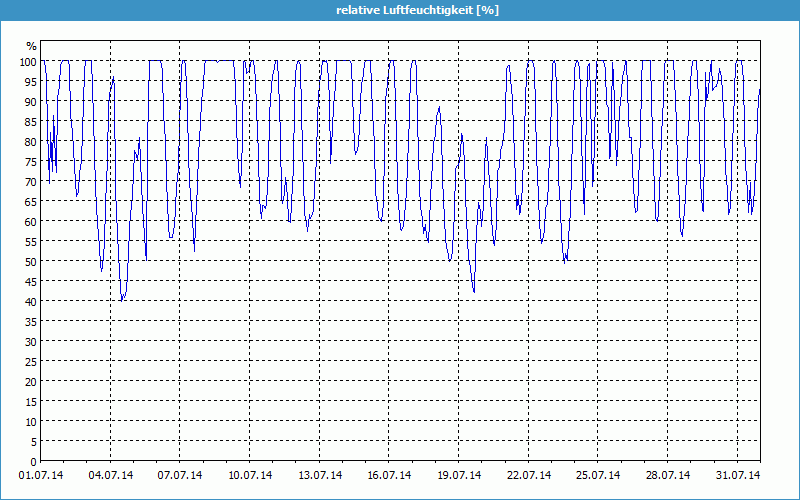Select the 16.07.14 x-axis label
Viewport: 800px width, 500px height.
coord(390,475)
